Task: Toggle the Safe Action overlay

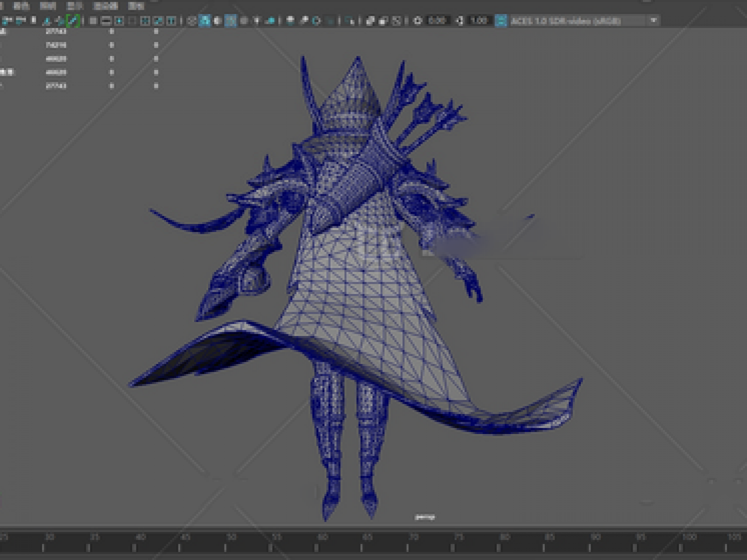Action: (x=158, y=21)
